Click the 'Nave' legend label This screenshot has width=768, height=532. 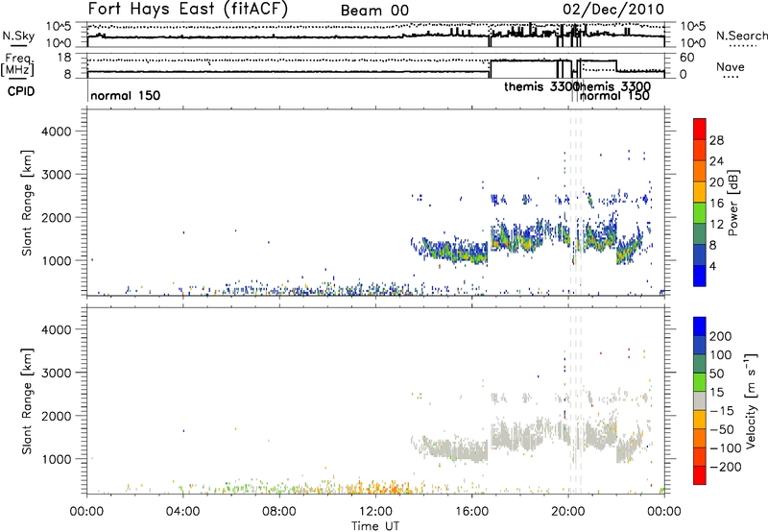tap(731, 67)
